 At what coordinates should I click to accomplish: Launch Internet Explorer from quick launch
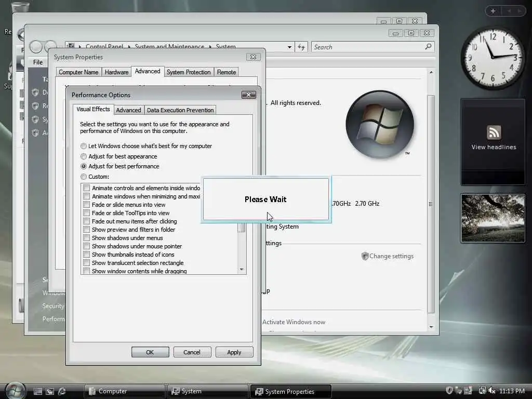click(x=62, y=392)
